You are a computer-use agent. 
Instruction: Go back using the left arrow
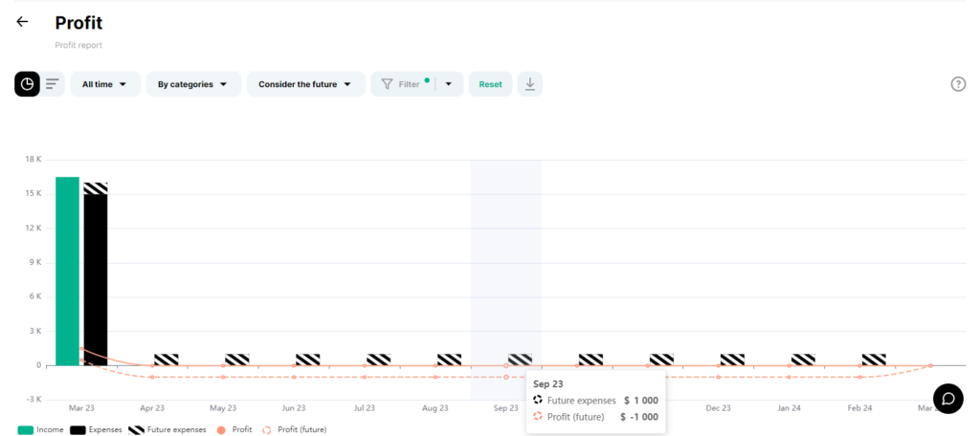(23, 22)
